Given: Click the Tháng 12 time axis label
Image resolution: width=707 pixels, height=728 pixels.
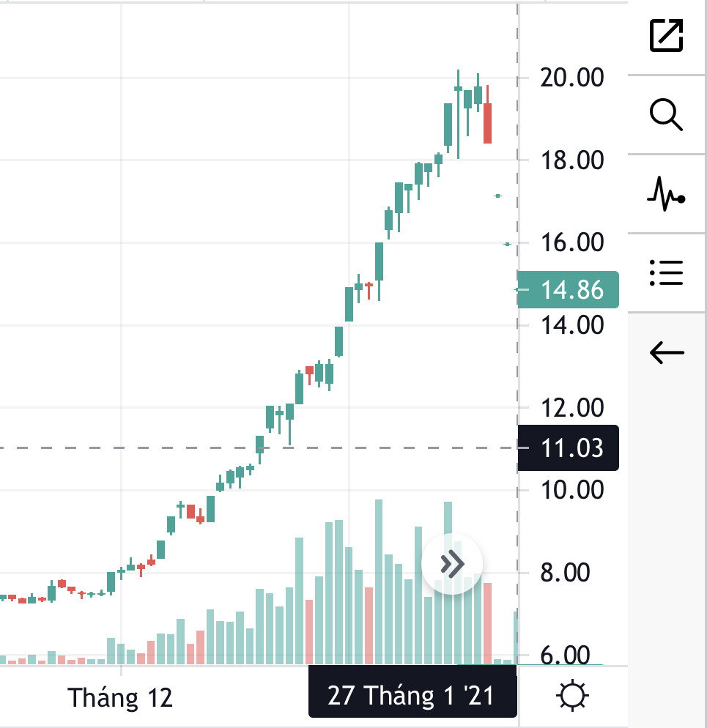Looking at the screenshot, I should (120, 698).
